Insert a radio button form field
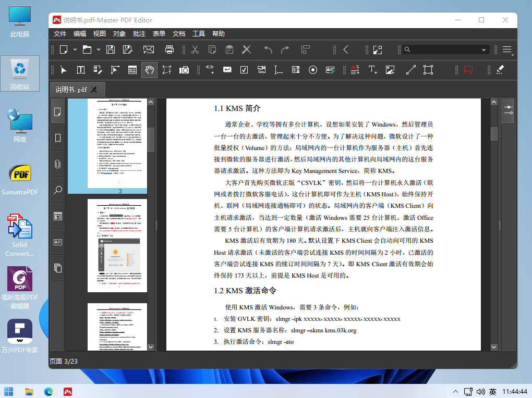 click(x=313, y=70)
